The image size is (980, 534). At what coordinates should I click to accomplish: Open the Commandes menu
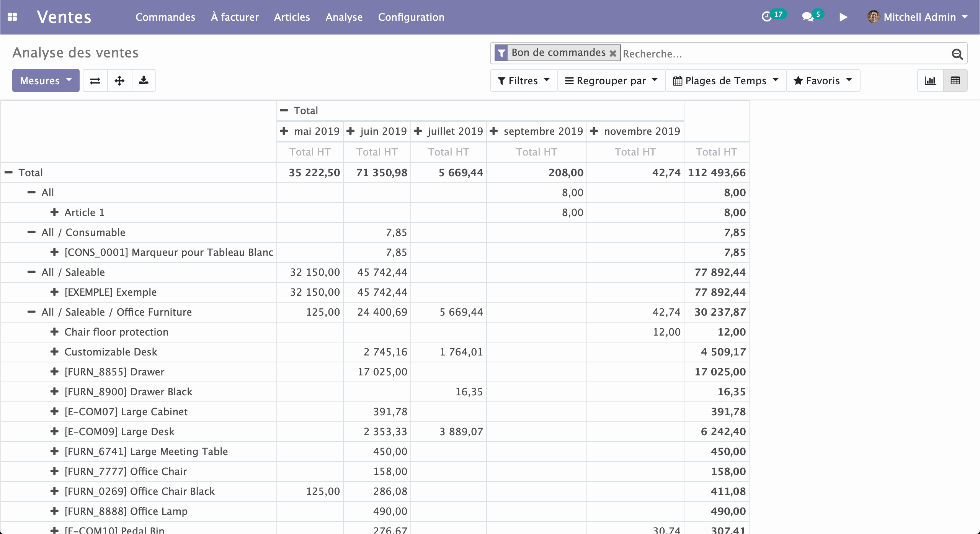pos(165,17)
